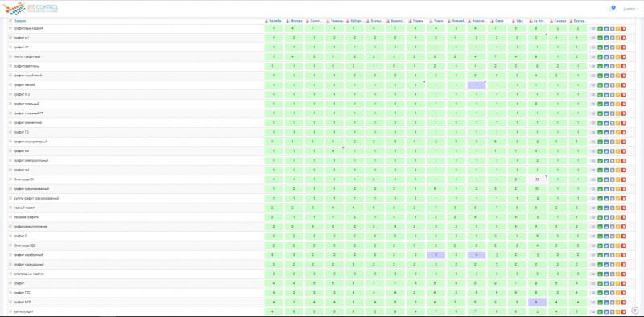Click gray icon in графит АГ row
The width and height of the screenshot is (644, 317).
tap(612, 47)
